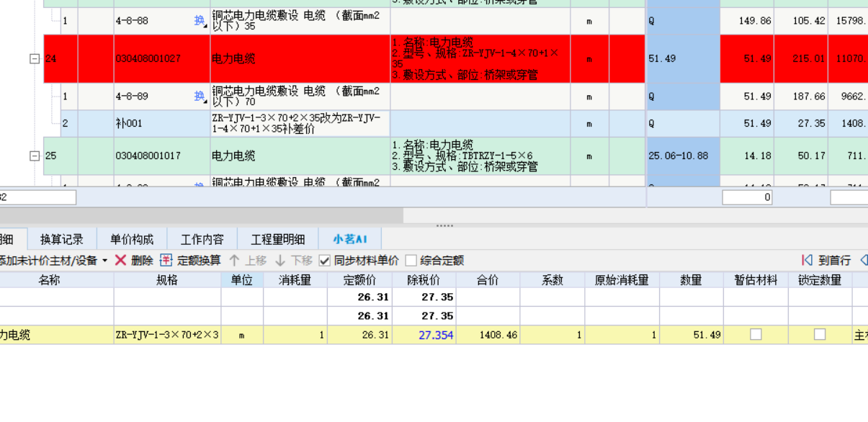Click the 下移 move-down arrow

(280, 260)
